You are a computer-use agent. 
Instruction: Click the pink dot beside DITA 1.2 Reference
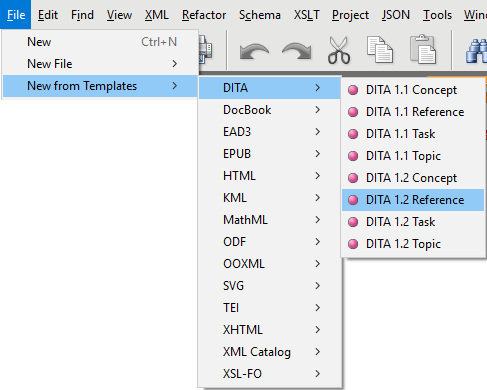tap(353, 200)
